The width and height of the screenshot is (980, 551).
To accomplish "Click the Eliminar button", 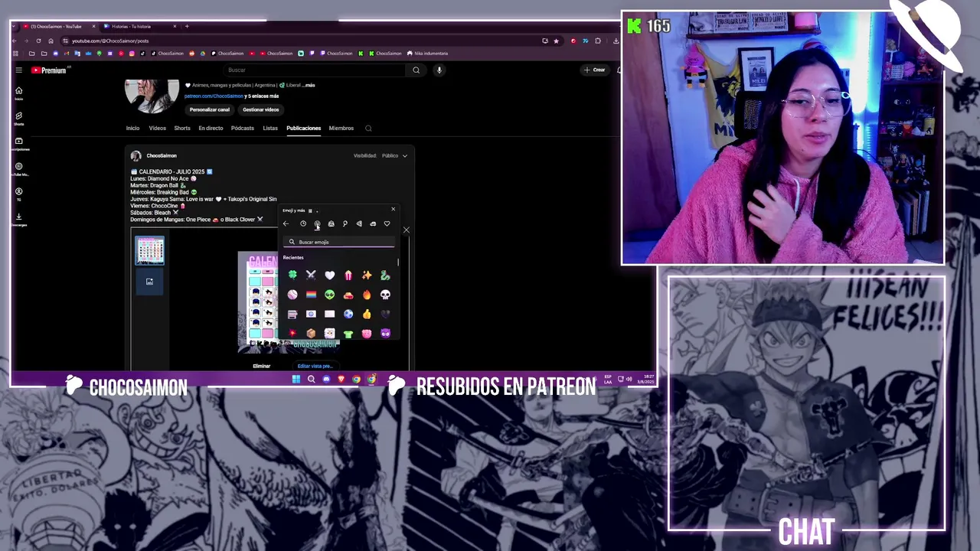I will (x=262, y=366).
